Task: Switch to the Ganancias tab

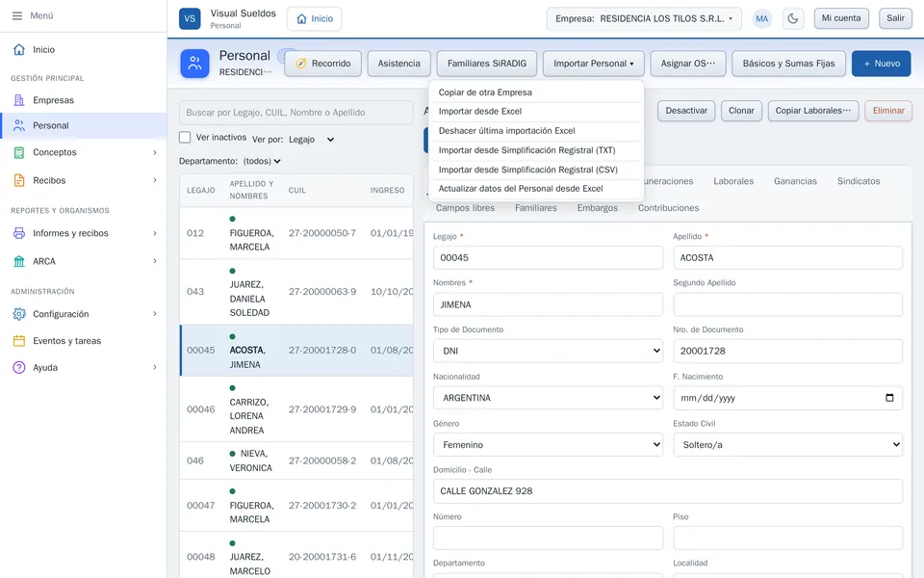Action: [795, 181]
